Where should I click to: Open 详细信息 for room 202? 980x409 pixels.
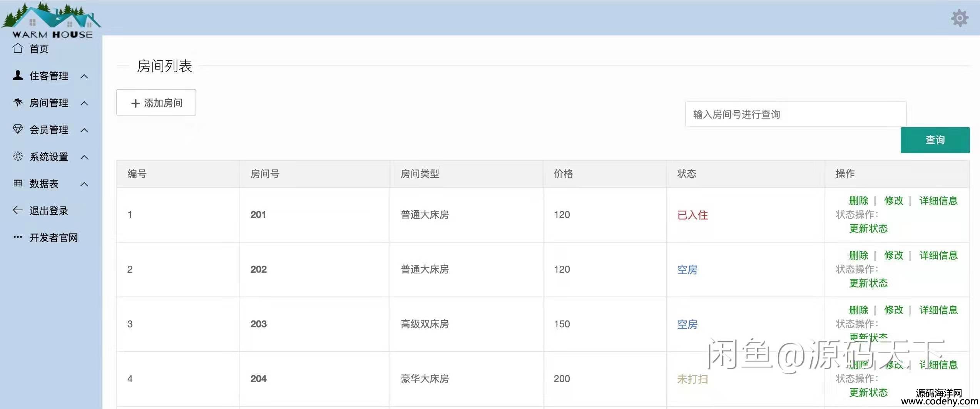click(x=938, y=255)
